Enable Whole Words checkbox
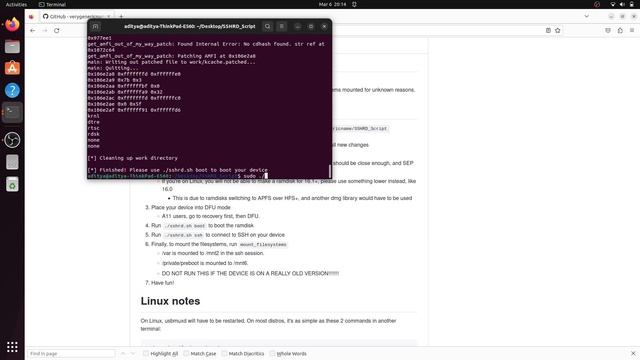640x360 pixels. click(x=272, y=353)
